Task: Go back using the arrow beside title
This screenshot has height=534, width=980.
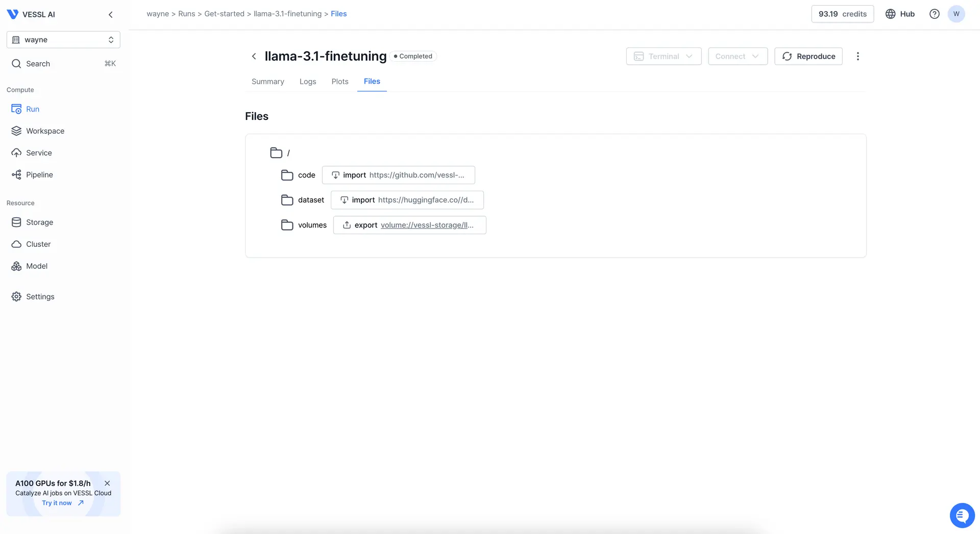Action: (x=254, y=56)
